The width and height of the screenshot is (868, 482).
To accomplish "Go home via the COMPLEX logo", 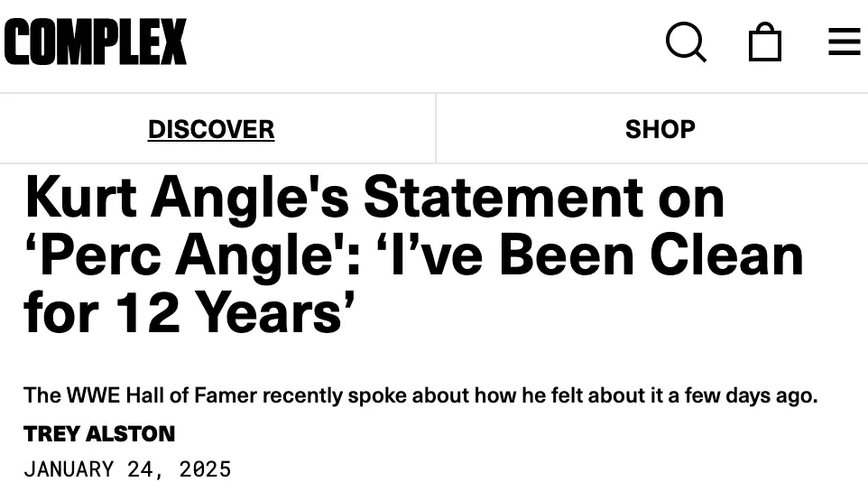I will (96, 42).
